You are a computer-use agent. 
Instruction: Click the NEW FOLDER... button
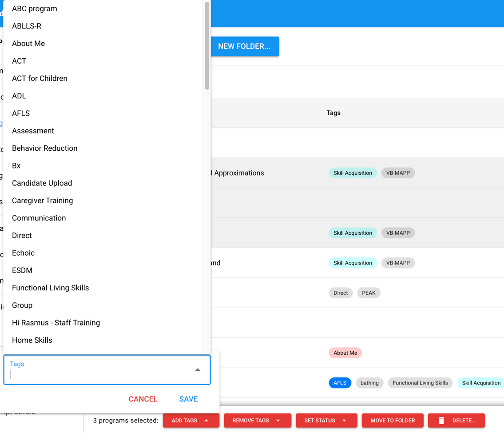point(245,46)
